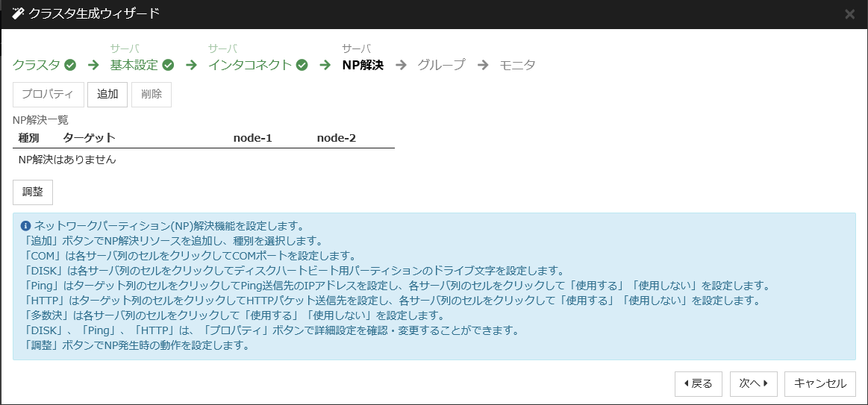Open the 基本設定 wizard step
Screen dimensions: 868x405
tap(134, 65)
